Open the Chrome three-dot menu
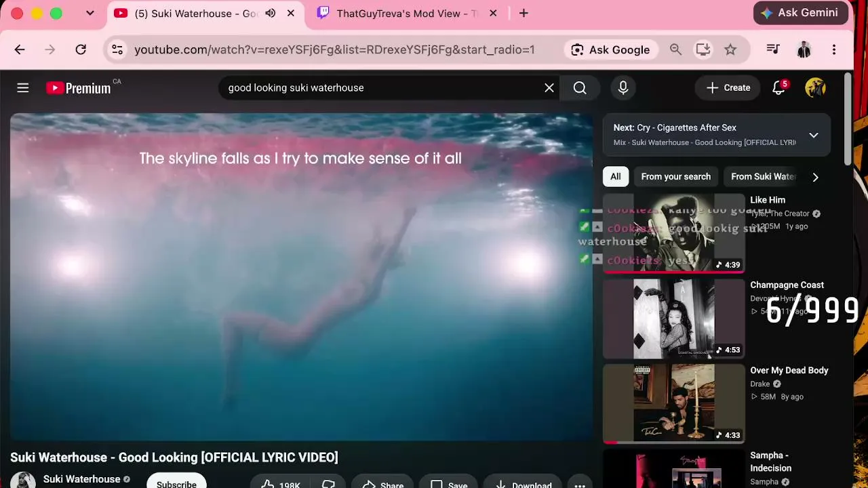Screen dimensions: 868x488 pos(834,49)
